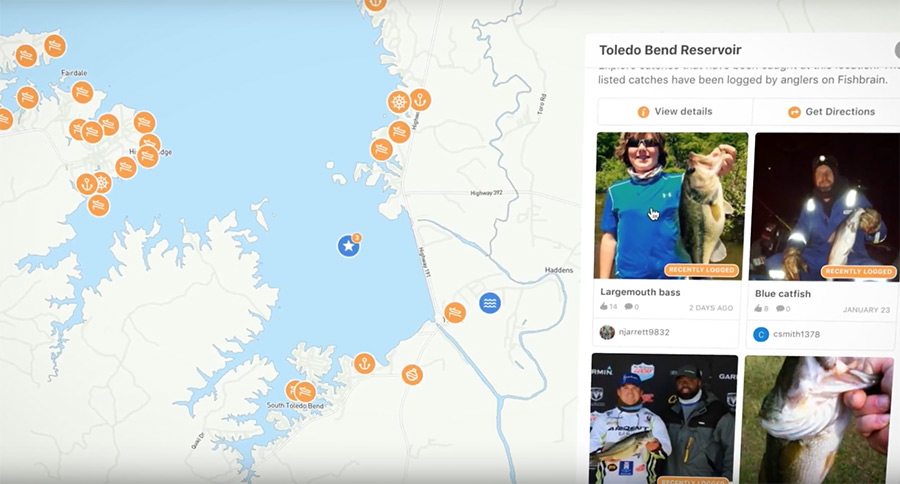Select the boat ramp marker near Fairdale
900x484 pixels.
click(83, 92)
